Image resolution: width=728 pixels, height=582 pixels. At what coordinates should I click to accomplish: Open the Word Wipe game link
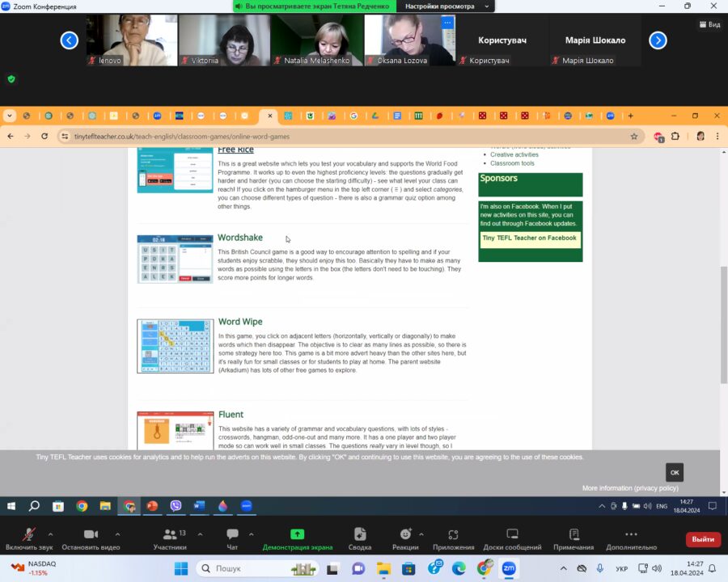coord(240,322)
